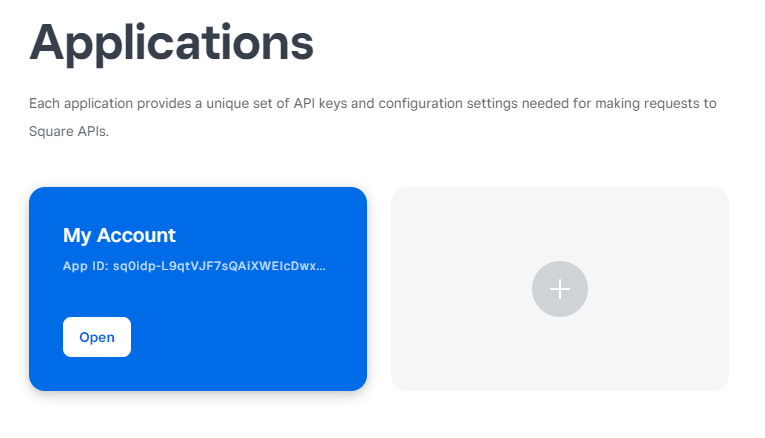Click the 'Open' label text inside white button
This screenshot has width=765, height=438.
point(97,337)
